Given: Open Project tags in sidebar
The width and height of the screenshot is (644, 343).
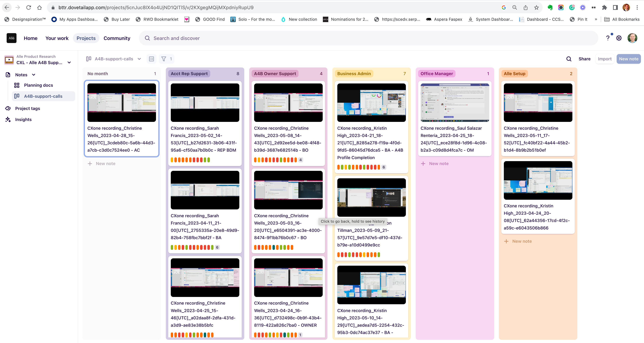Looking at the screenshot, I should [28, 108].
